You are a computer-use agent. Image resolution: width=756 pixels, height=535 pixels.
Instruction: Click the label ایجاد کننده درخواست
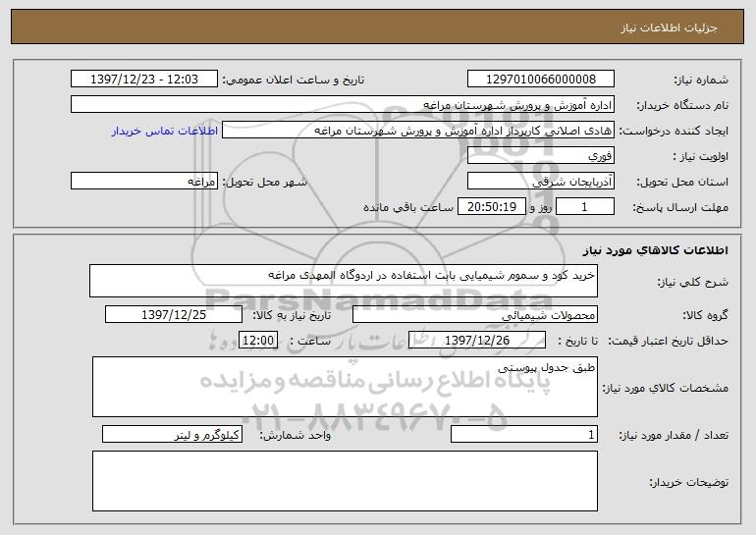[674, 131]
